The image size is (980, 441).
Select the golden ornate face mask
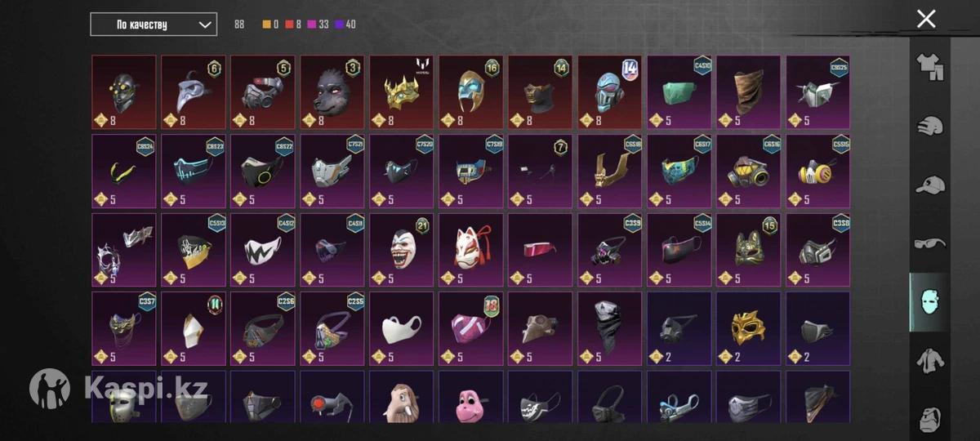point(749,329)
